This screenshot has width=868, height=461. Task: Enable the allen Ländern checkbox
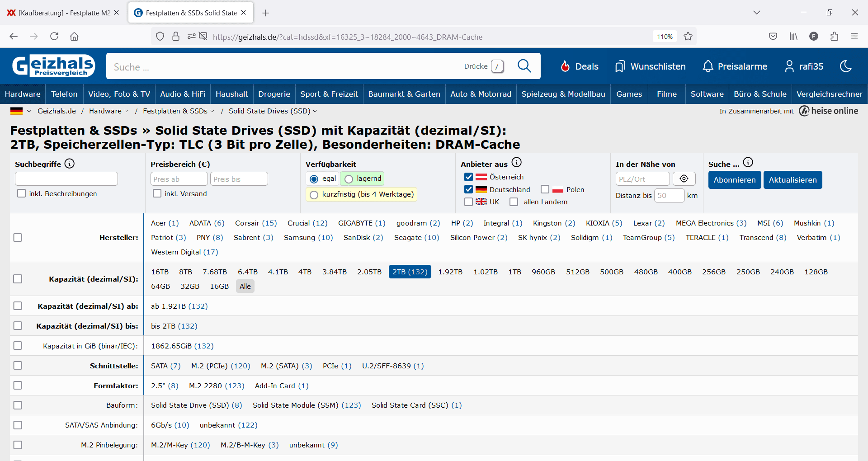click(x=514, y=202)
